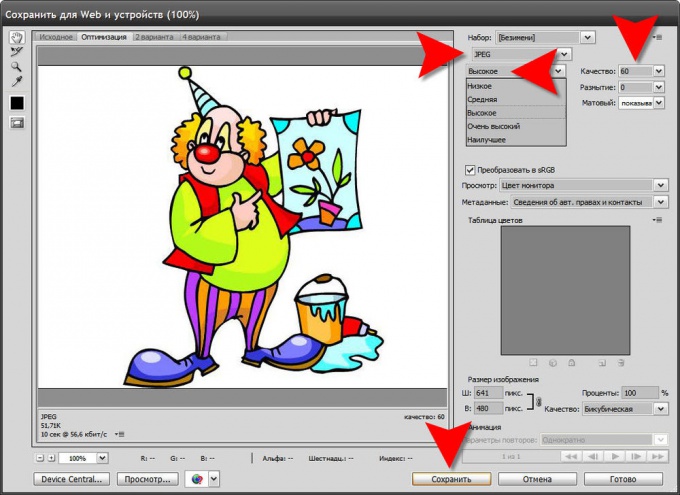The image size is (680, 495).
Task: Open the JPEG format dropdown
Action: pos(522,54)
